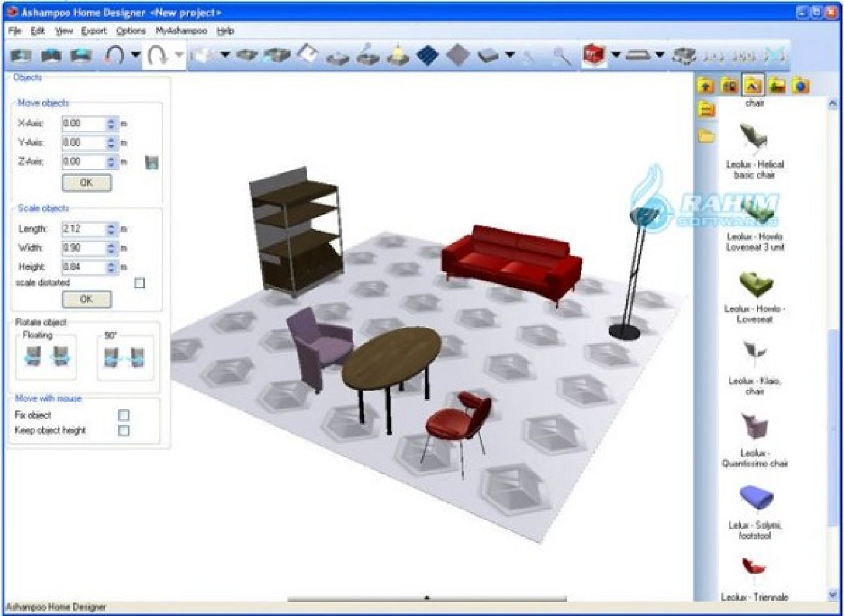Image resolution: width=844 pixels, height=616 pixels.
Task: Open the MyAshampoo menu
Action: coord(181,31)
